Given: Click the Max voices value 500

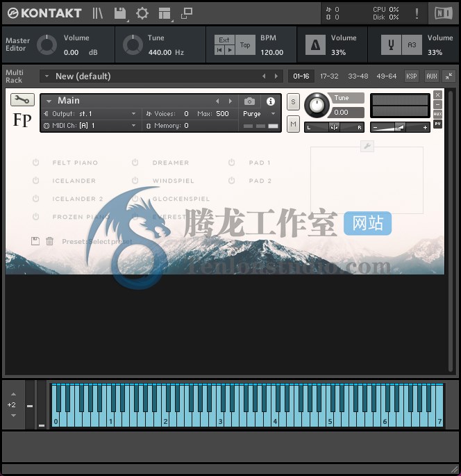Looking at the screenshot, I should [x=222, y=114].
